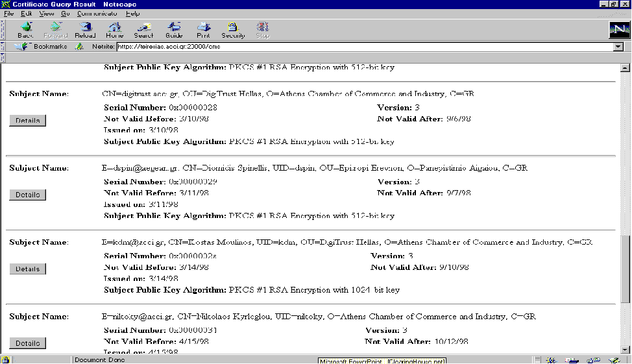The height and width of the screenshot is (364, 632).
Task: Click serial number 0x00000028 text
Action: tap(193, 107)
